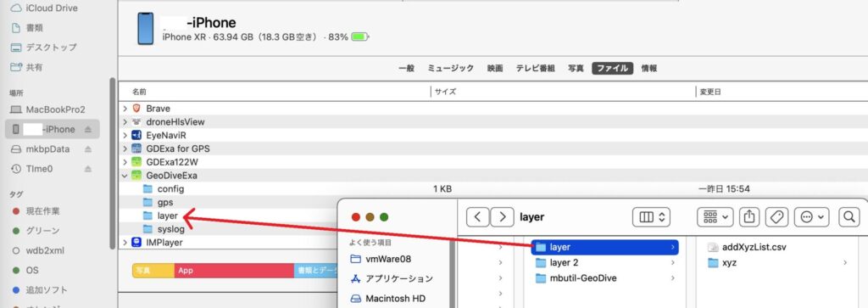Switch to the テレビ番組 tab
This screenshot has height=308, width=868.
(x=536, y=68)
